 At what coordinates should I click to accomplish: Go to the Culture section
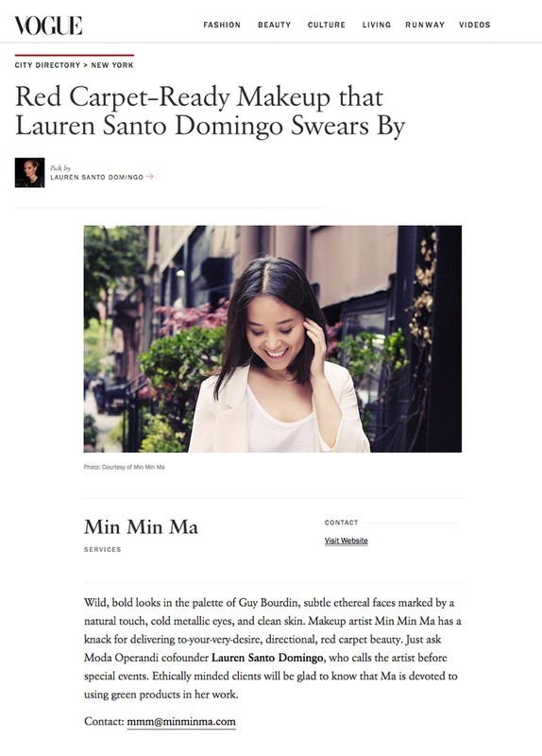(x=327, y=25)
